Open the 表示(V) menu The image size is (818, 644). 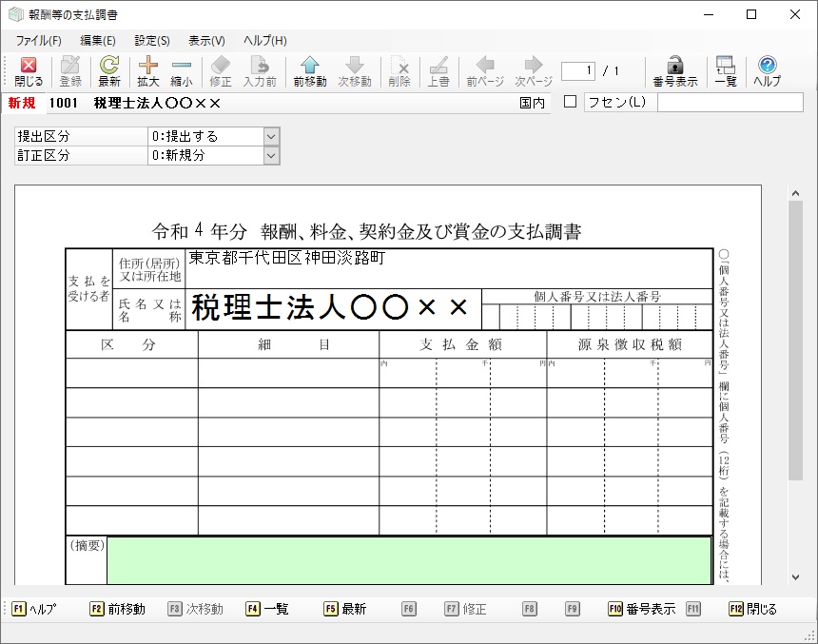click(x=206, y=41)
